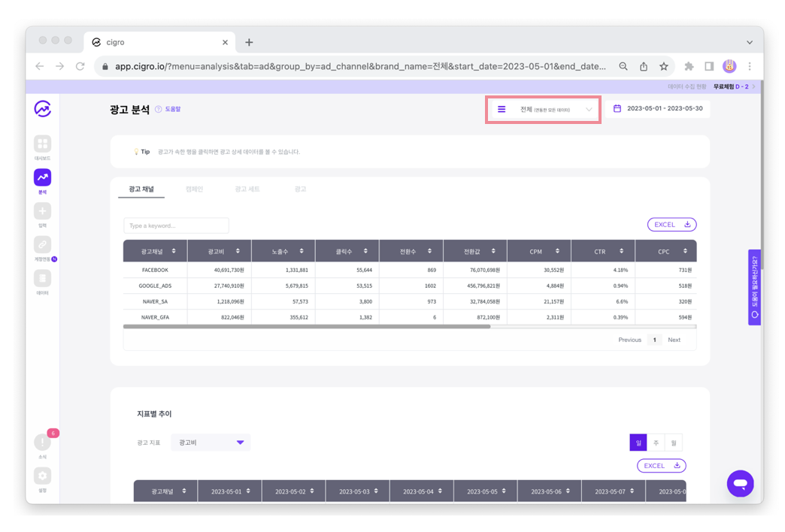The width and height of the screenshot is (785, 532).
Task: Reload the page with the refresh icon
Action: (x=80, y=66)
